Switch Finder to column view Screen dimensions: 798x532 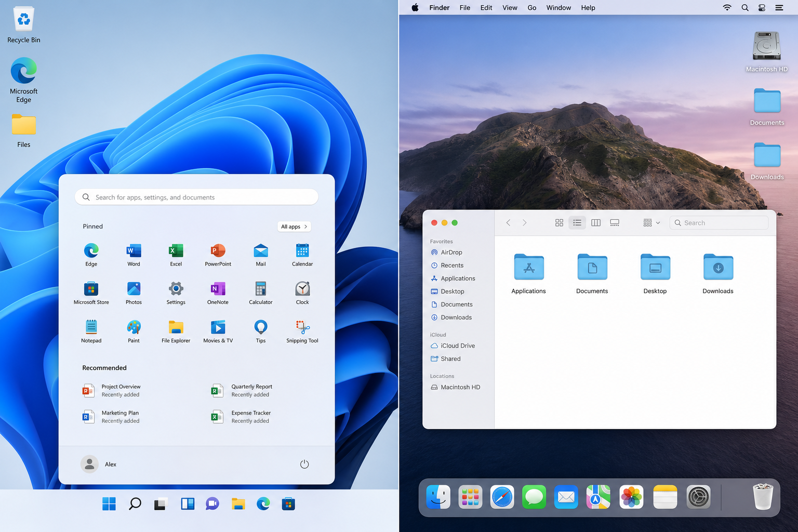[x=596, y=223]
